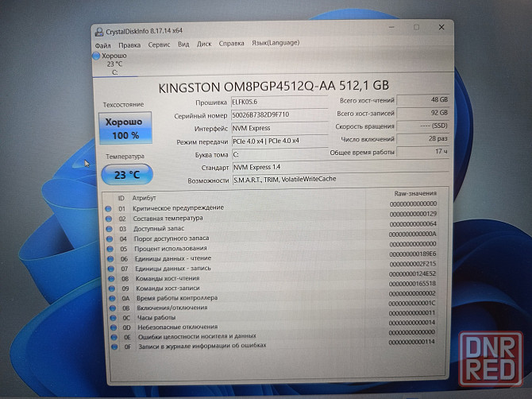Viewport: 532px width, 399px height.
Task: Select the C: disk status indicator
Action: pos(110,64)
